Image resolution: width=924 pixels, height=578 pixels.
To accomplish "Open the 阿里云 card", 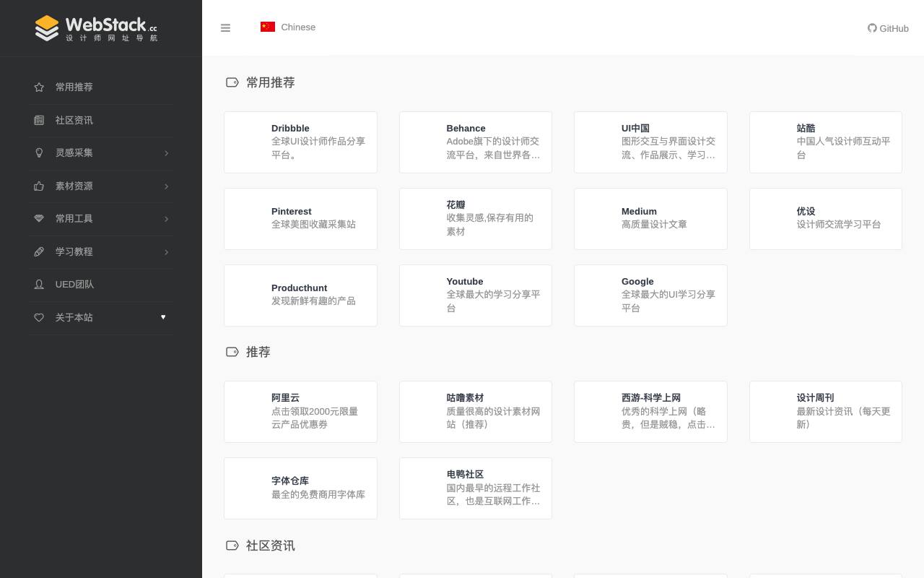I will 300,412.
